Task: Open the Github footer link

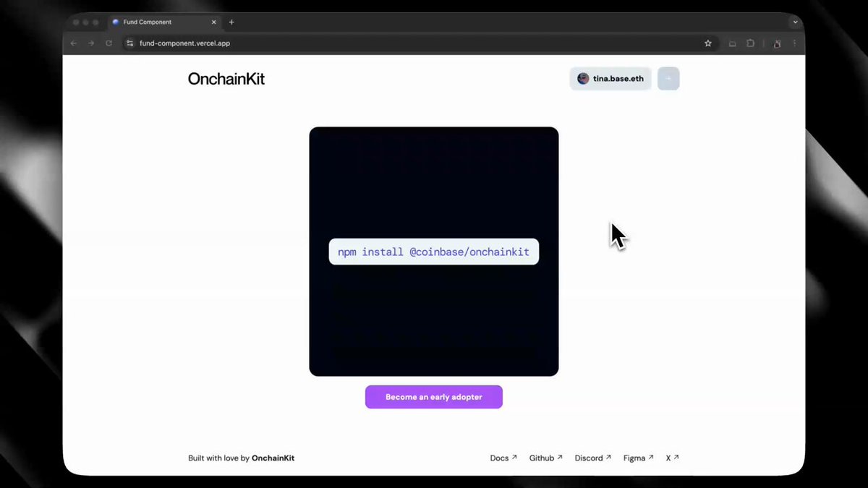Action: click(545, 458)
